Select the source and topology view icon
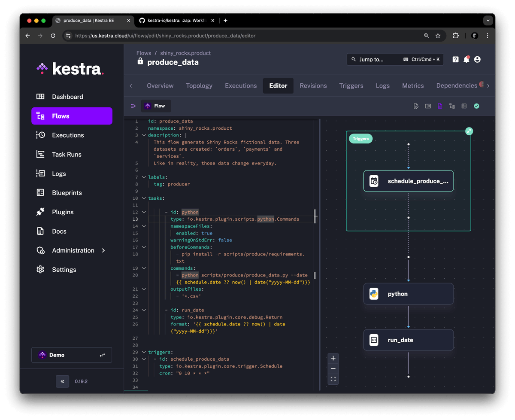Image resolution: width=515 pixels, height=420 pixels. click(x=440, y=106)
